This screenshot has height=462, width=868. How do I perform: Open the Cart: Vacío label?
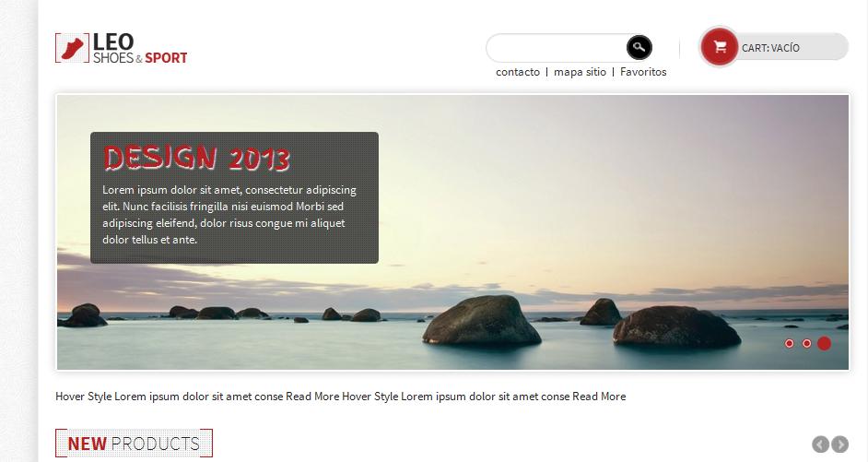click(x=770, y=48)
